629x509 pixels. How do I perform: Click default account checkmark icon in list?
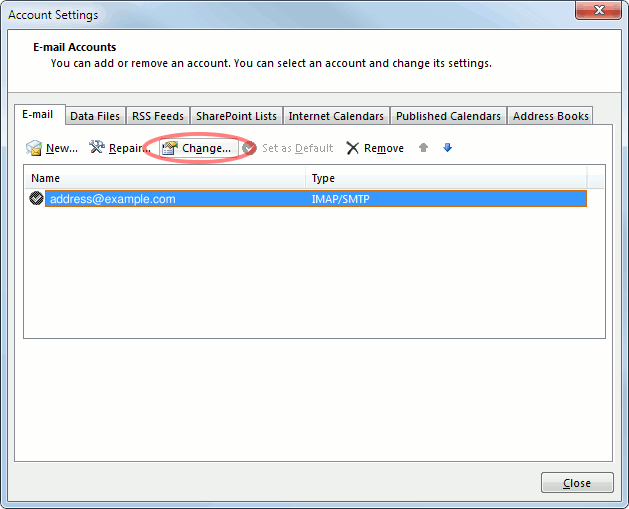37,199
